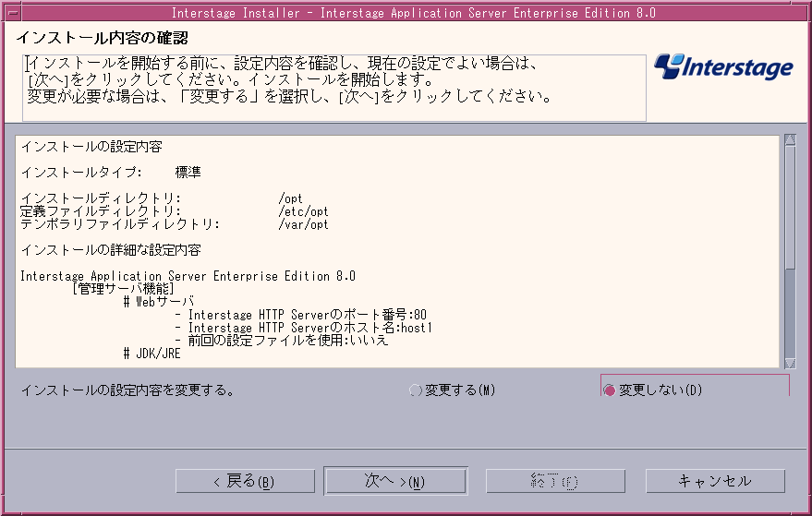Click the インストールの詳細な設定内容 heading
This screenshot has height=516, width=812.
[111, 250]
